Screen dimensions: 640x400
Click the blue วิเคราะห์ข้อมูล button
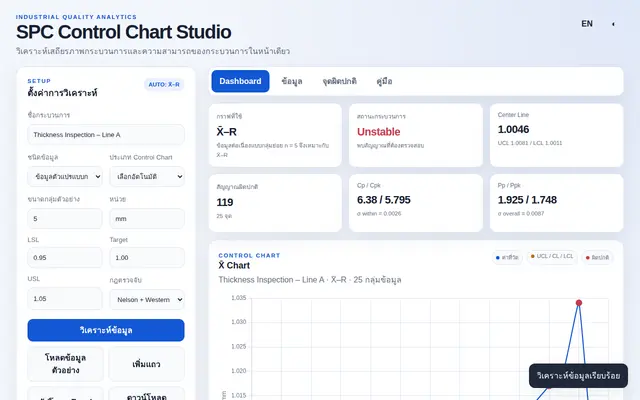106,330
